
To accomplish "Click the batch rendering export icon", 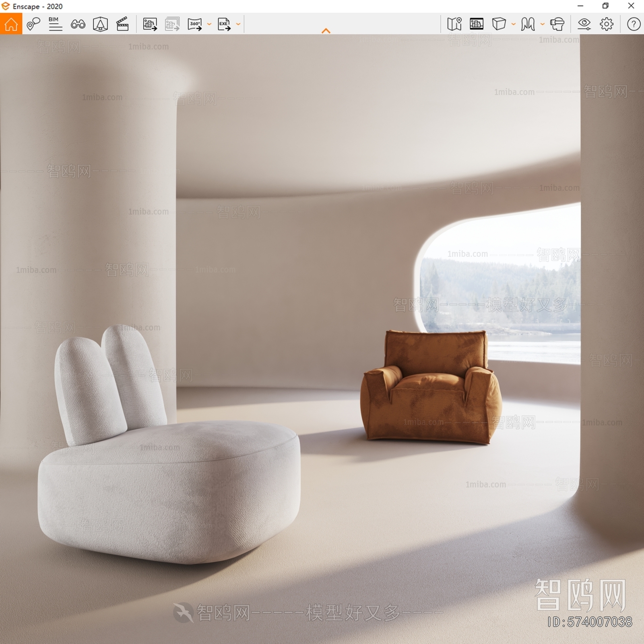I will coord(172,24).
